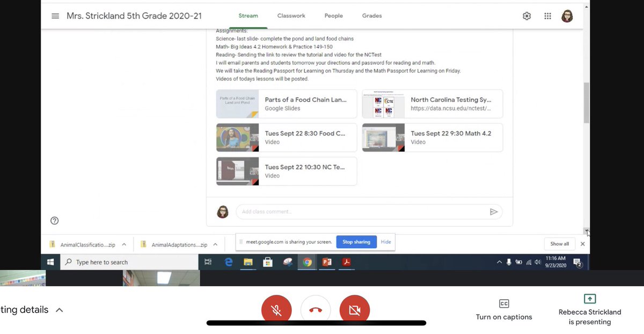The height and width of the screenshot is (334, 644).
Task: Switch to the People tab
Action: [333, 16]
